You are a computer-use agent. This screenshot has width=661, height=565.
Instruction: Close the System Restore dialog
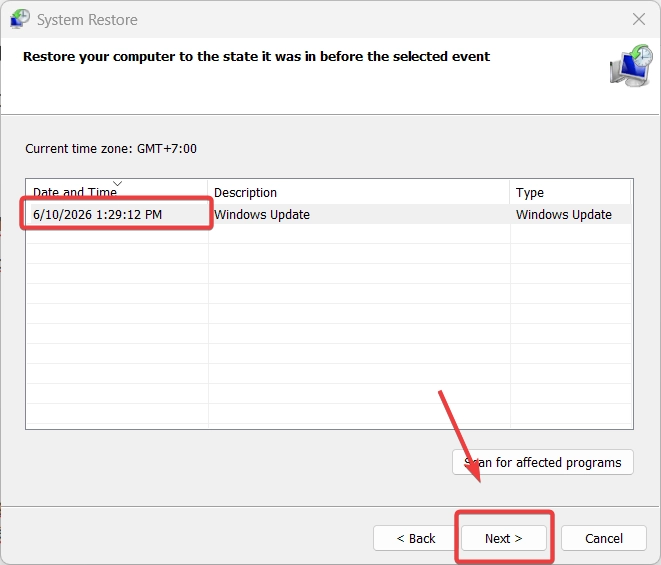639,19
